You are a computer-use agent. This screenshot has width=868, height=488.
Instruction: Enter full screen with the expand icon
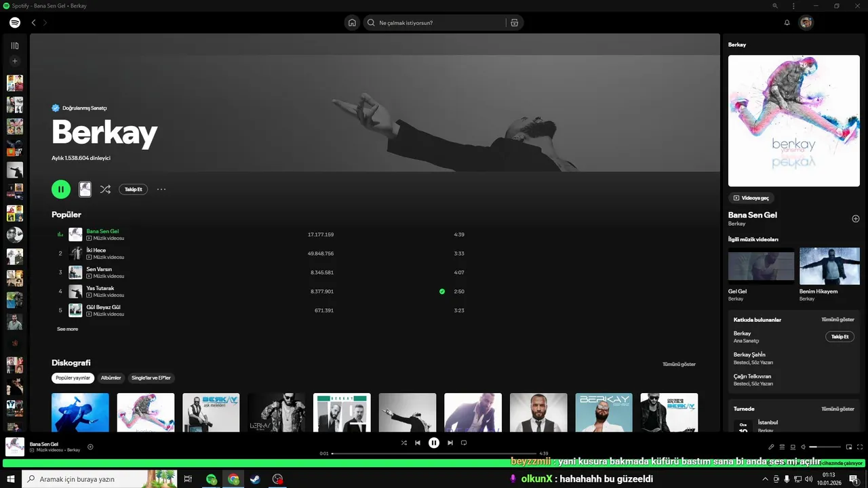(861, 447)
